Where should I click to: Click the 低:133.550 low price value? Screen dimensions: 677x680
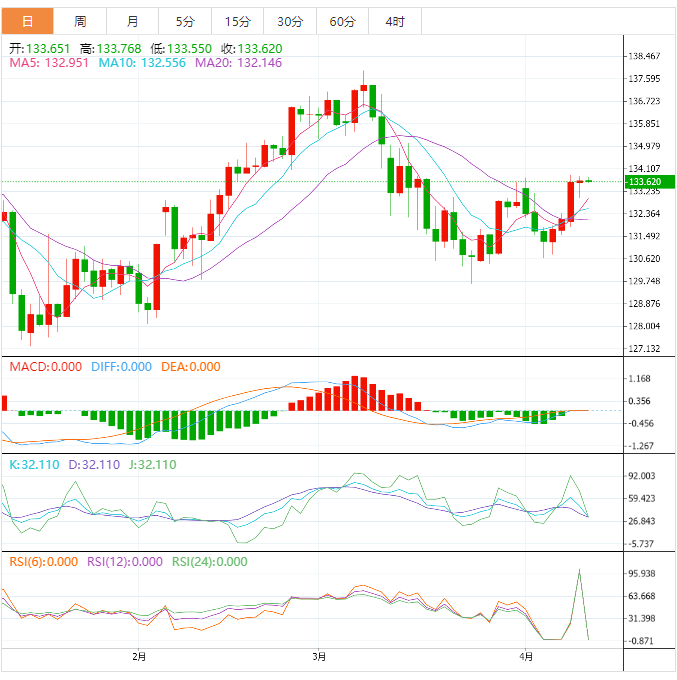(181, 49)
